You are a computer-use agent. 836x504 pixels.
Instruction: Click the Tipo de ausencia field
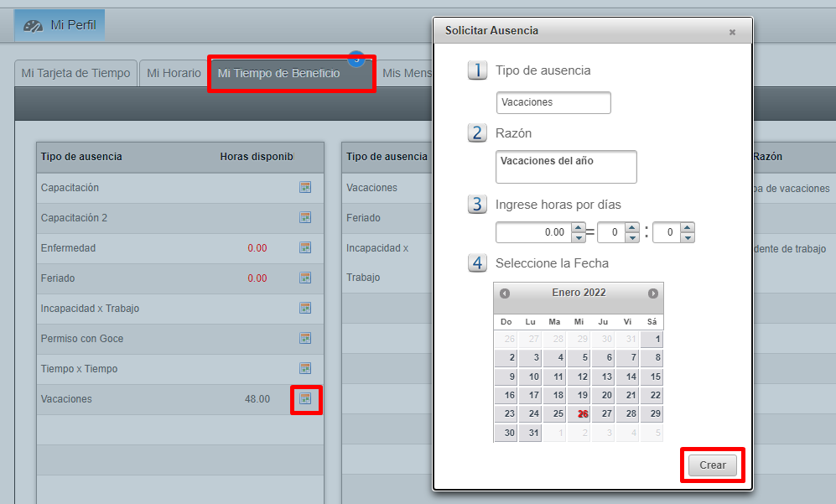pos(553,102)
